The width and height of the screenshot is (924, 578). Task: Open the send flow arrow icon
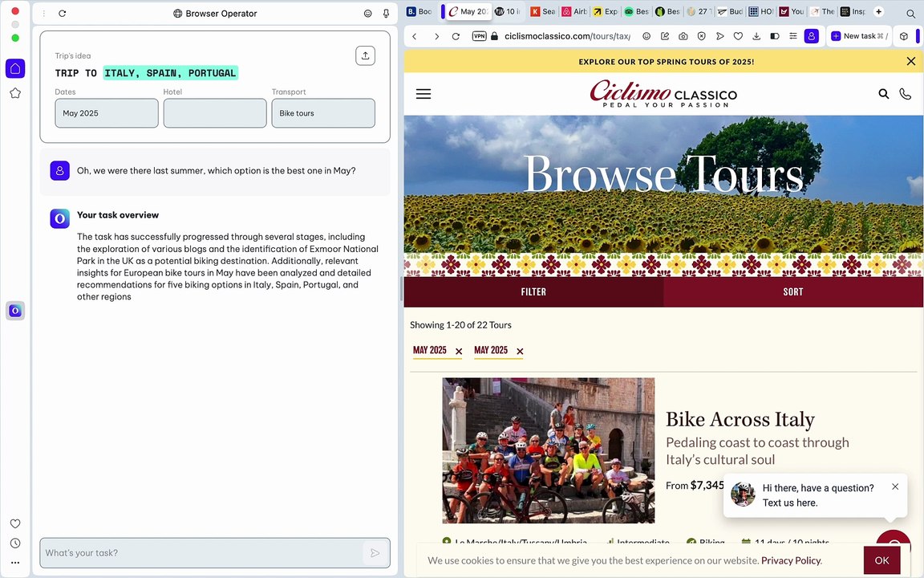(719, 36)
